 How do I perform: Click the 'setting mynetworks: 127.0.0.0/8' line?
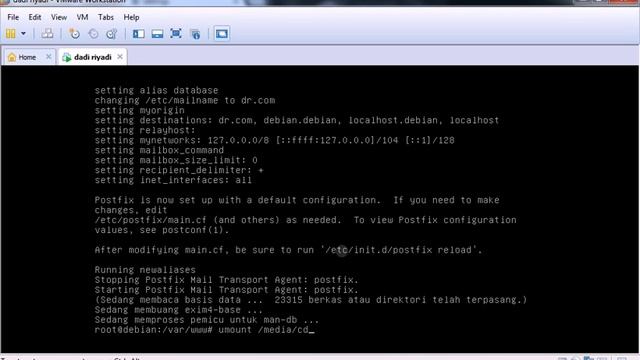coord(274,140)
